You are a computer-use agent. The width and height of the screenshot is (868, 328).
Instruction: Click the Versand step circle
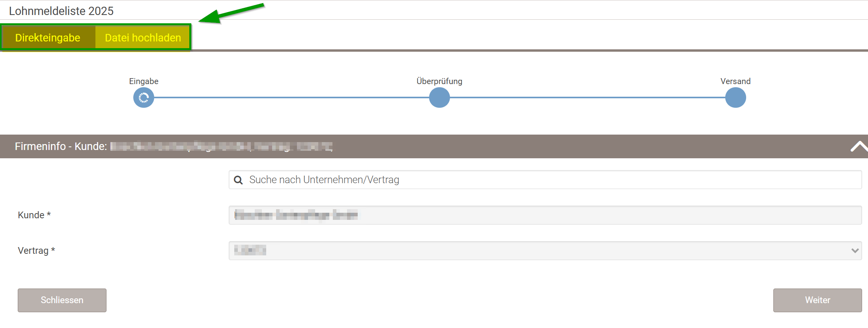[735, 97]
